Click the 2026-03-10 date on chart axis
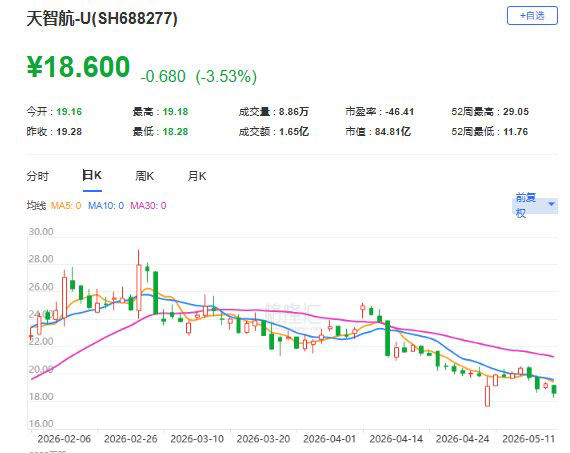The height and width of the screenshot is (453, 570). click(197, 439)
